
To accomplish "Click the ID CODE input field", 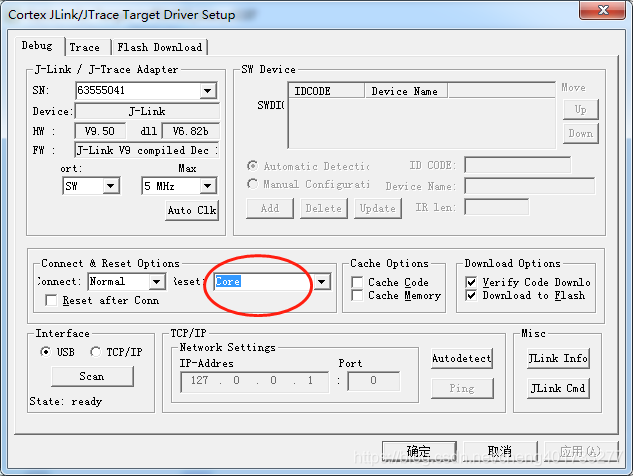I will point(518,165).
